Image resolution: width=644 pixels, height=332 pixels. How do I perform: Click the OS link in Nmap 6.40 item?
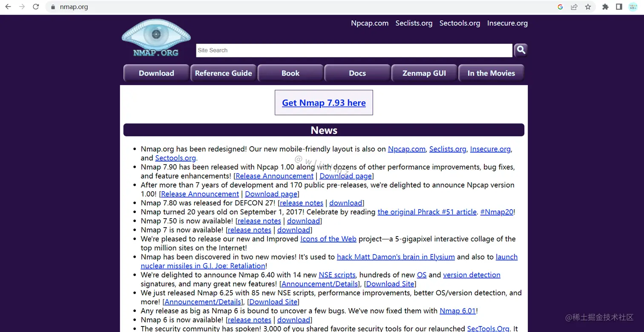pyautogui.click(x=422, y=275)
